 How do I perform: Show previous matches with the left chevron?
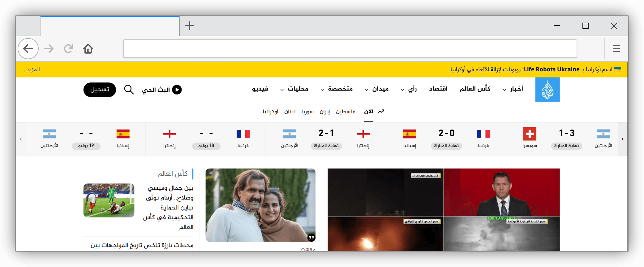(x=21, y=139)
